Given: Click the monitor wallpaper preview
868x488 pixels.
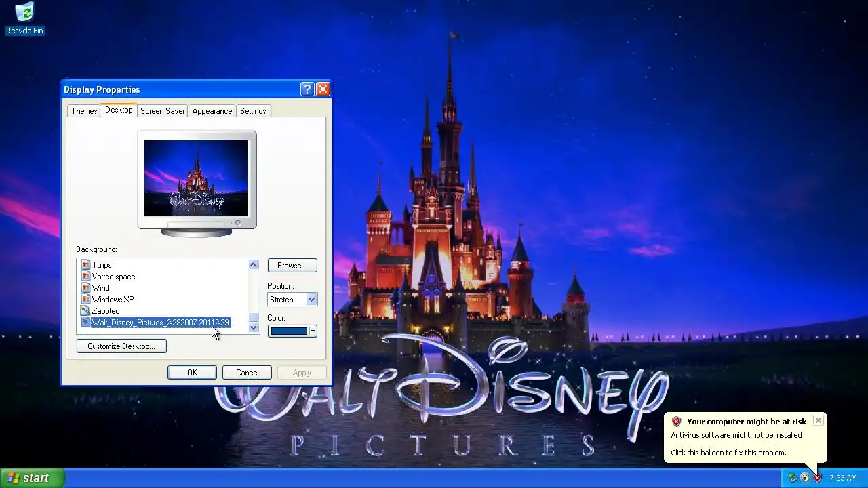Looking at the screenshot, I should coord(196,178).
